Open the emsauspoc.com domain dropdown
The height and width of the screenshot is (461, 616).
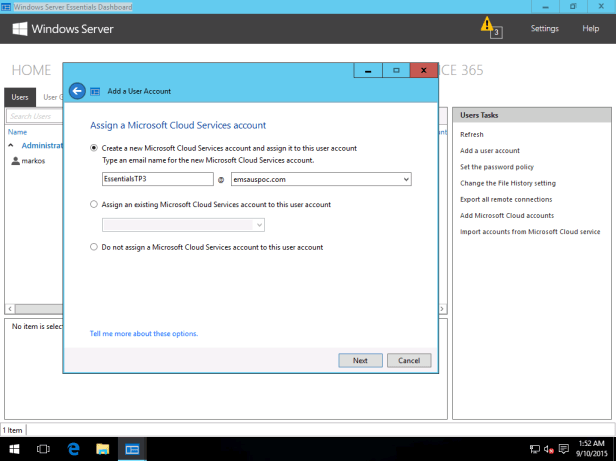(406, 179)
